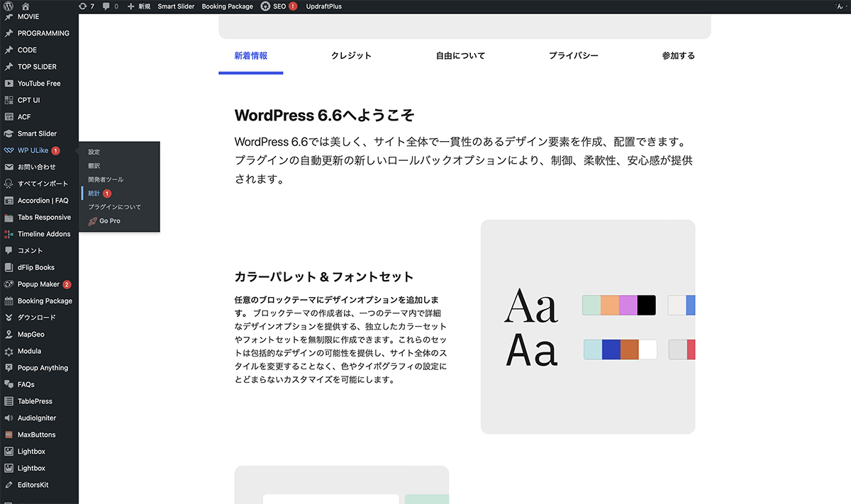This screenshot has height=504, width=851.
Task: Select the AudioIgniter speaker icon
Action: tap(9, 418)
